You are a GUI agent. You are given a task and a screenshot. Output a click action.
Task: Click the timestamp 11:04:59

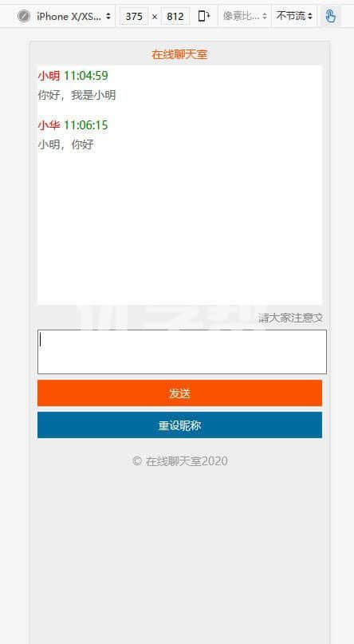(86, 76)
